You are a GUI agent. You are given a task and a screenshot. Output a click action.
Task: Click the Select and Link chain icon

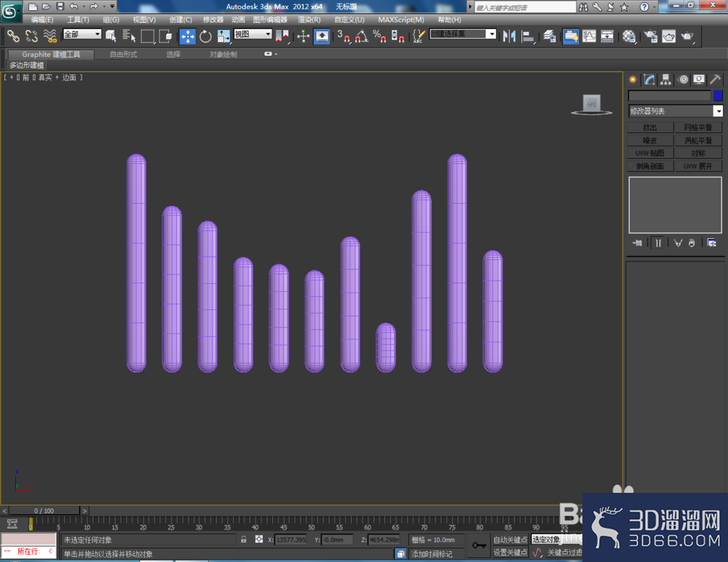[x=13, y=36]
